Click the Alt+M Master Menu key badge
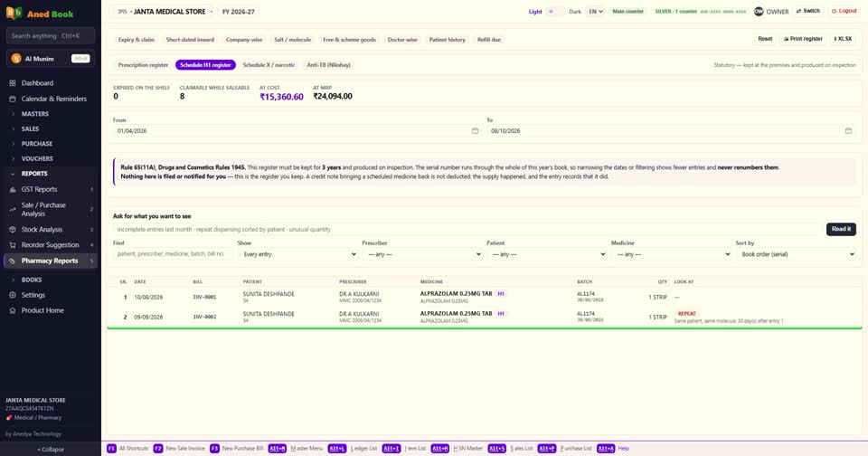Image resolution: width=868 pixels, height=456 pixels. coord(278,448)
